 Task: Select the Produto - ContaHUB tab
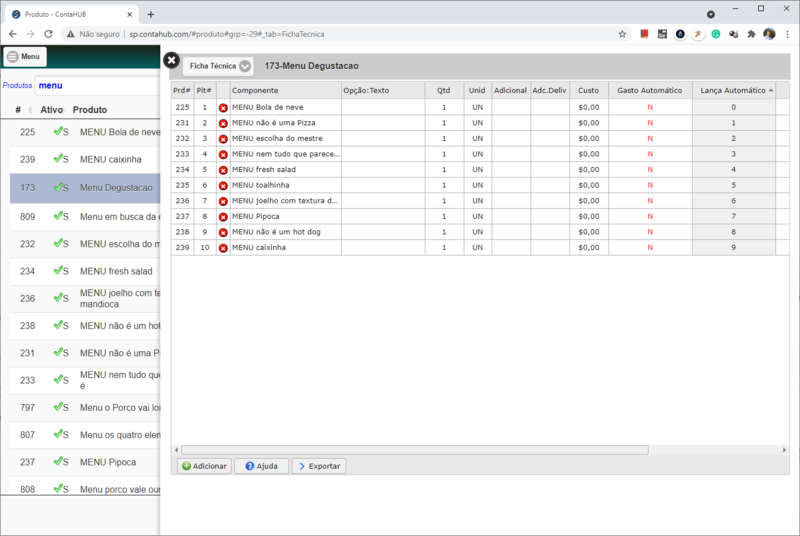pyautogui.click(x=72, y=14)
